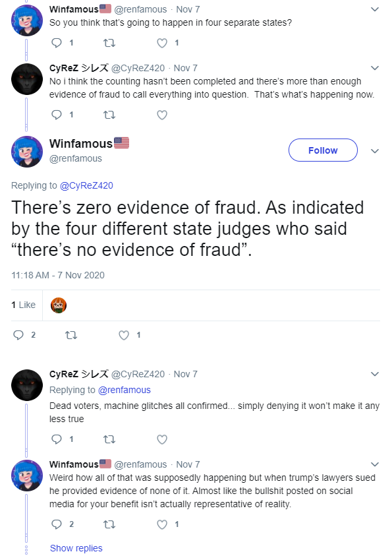This screenshot has height=558, width=392.
Task: View the avatar of user who liked
Action: [x=59, y=305]
